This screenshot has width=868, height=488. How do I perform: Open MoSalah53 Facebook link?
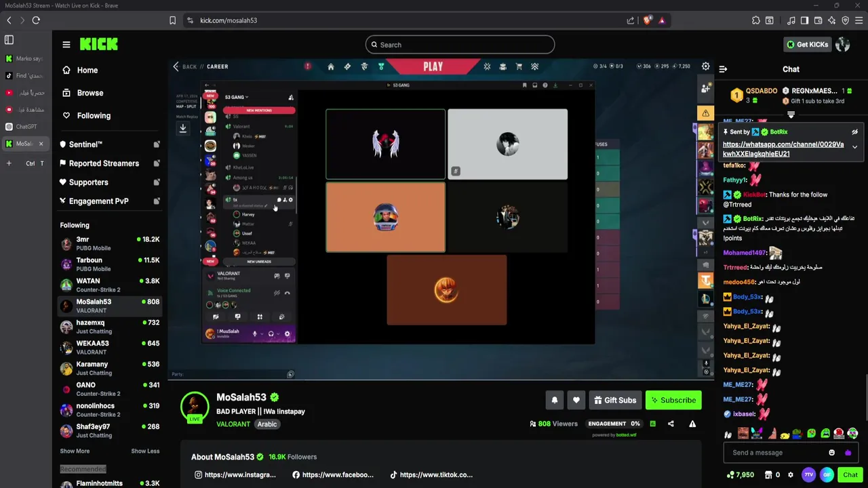(333, 475)
